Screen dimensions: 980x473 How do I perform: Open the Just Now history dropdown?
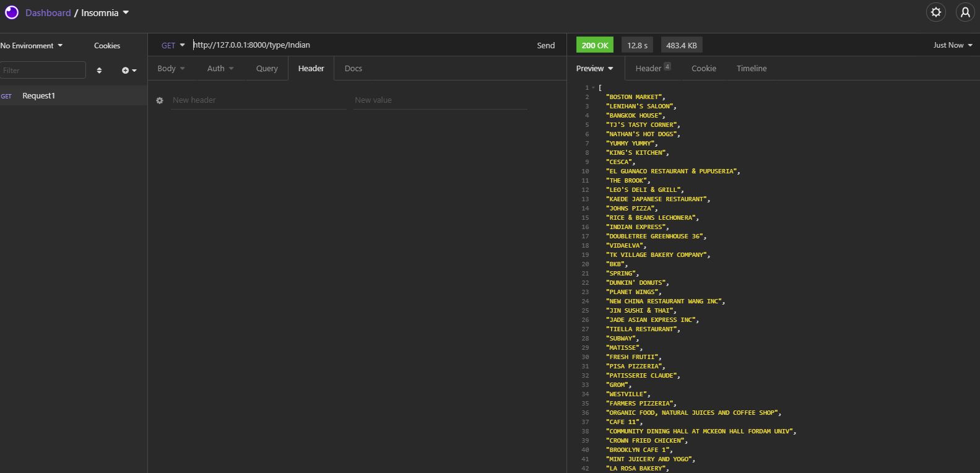[x=953, y=45]
